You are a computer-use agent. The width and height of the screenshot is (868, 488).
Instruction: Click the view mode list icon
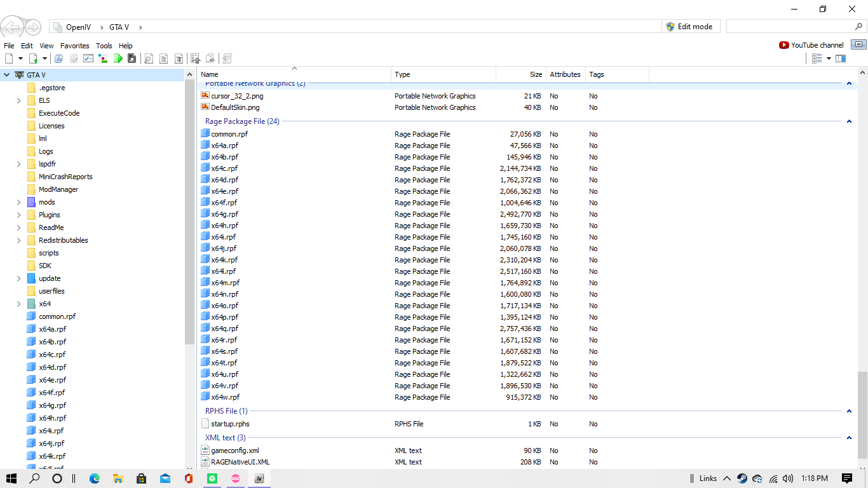(817, 58)
